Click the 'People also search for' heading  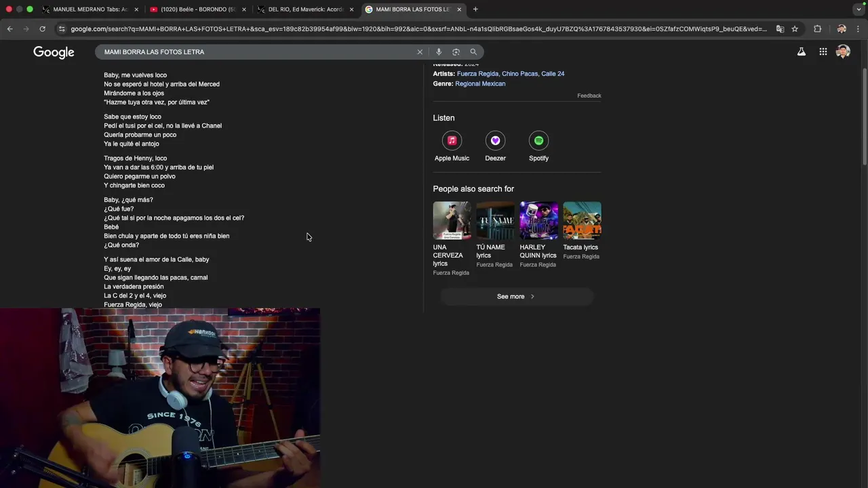pos(473,188)
